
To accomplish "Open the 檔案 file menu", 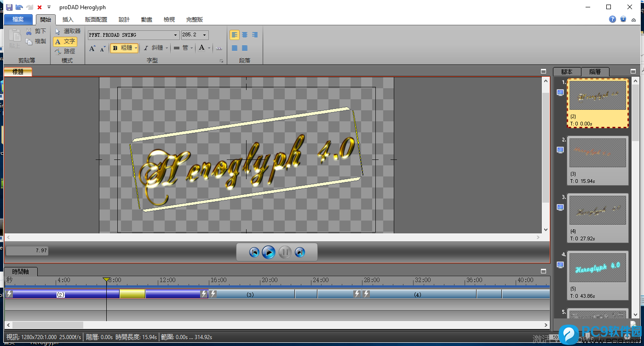I will click(x=18, y=19).
